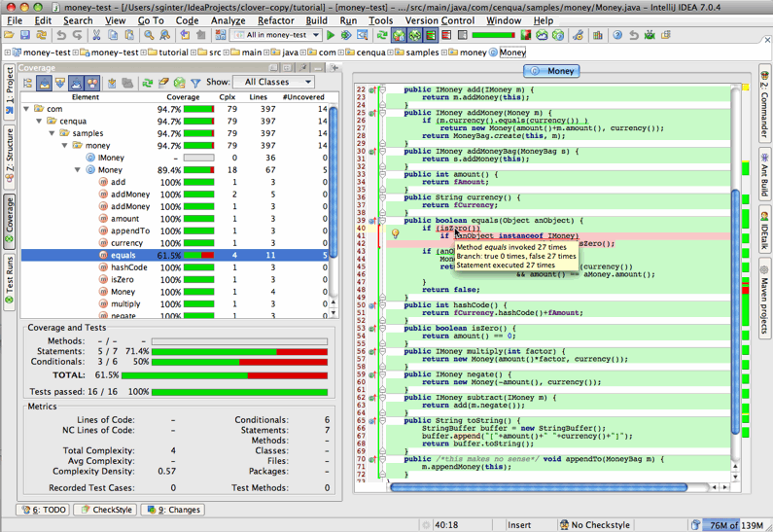This screenshot has height=532, width=773.
Task: Click the refresh coverage icon in Coverage panel
Action: (x=148, y=84)
